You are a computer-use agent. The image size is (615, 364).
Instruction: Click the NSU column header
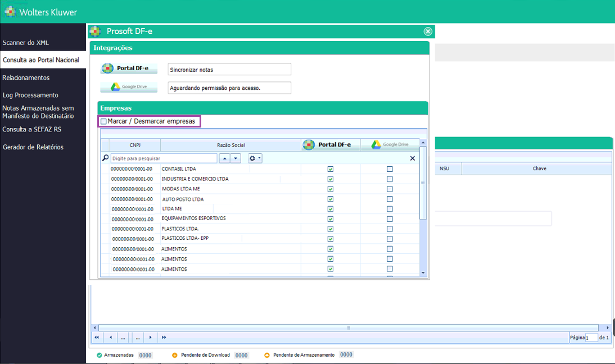point(444,169)
